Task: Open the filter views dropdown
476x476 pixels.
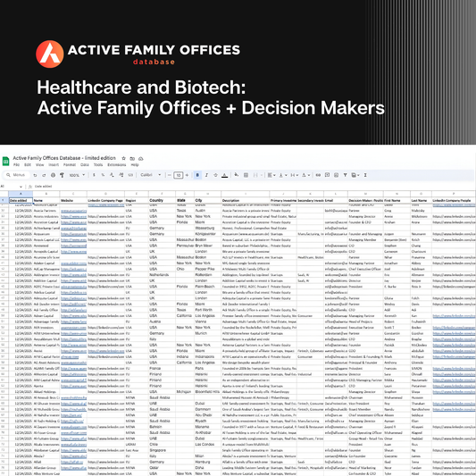Action: [x=355, y=175]
